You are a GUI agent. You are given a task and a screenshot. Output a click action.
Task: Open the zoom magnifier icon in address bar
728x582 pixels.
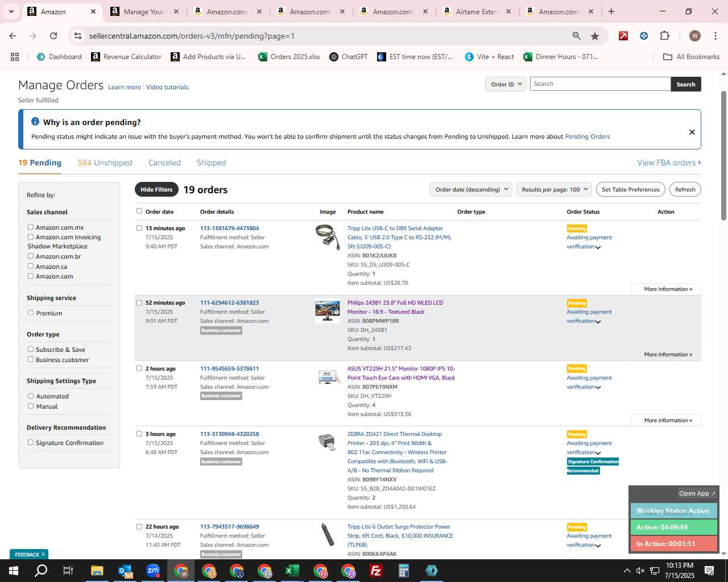[x=577, y=36]
